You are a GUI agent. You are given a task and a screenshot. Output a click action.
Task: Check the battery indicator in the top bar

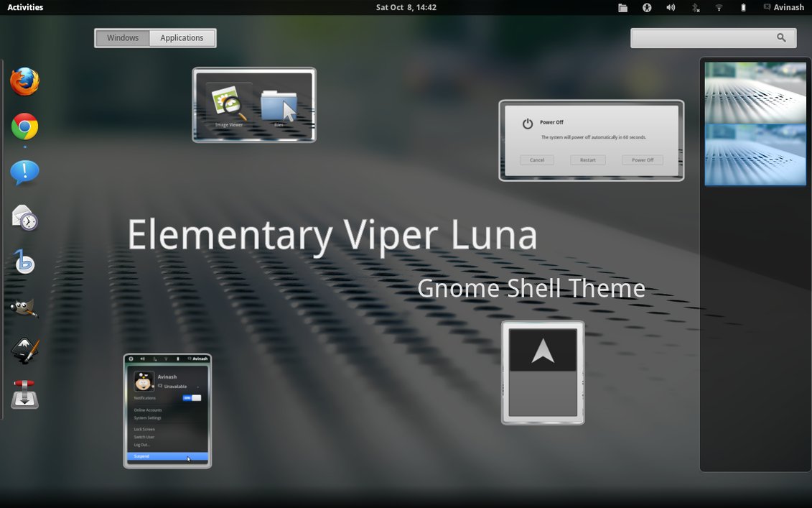[742, 7]
